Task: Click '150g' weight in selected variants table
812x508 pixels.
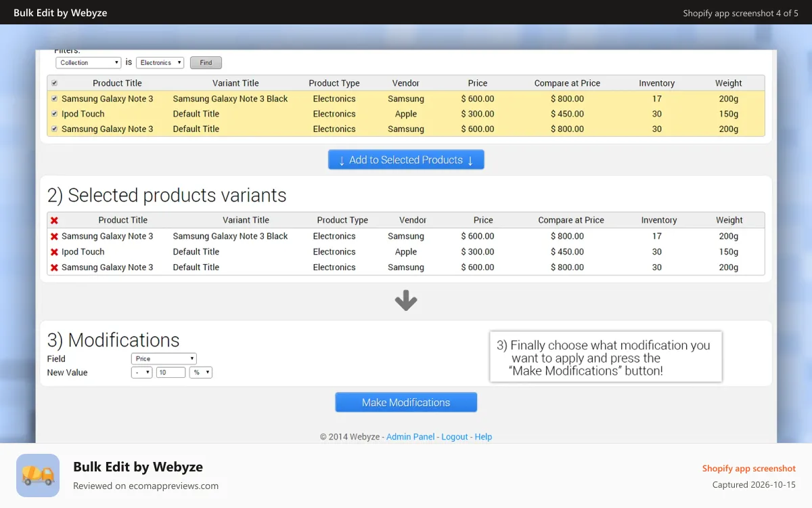Action: tap(729, 252)
